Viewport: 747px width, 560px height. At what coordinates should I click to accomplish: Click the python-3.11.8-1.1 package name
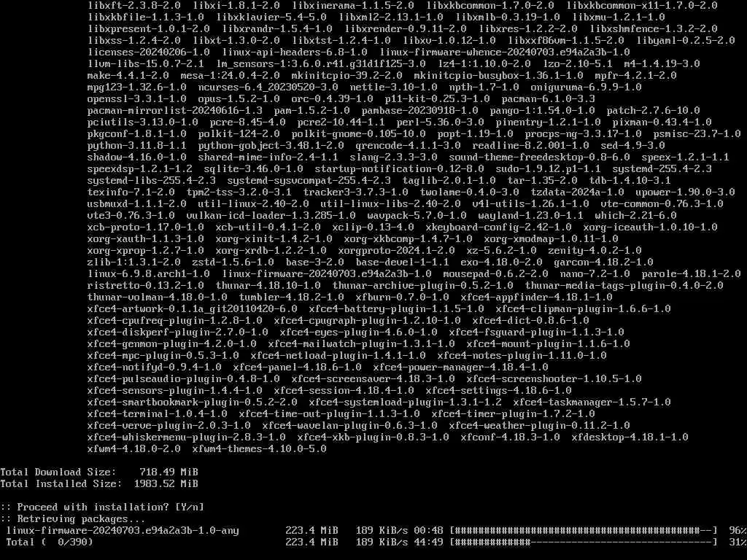point(137,146)
